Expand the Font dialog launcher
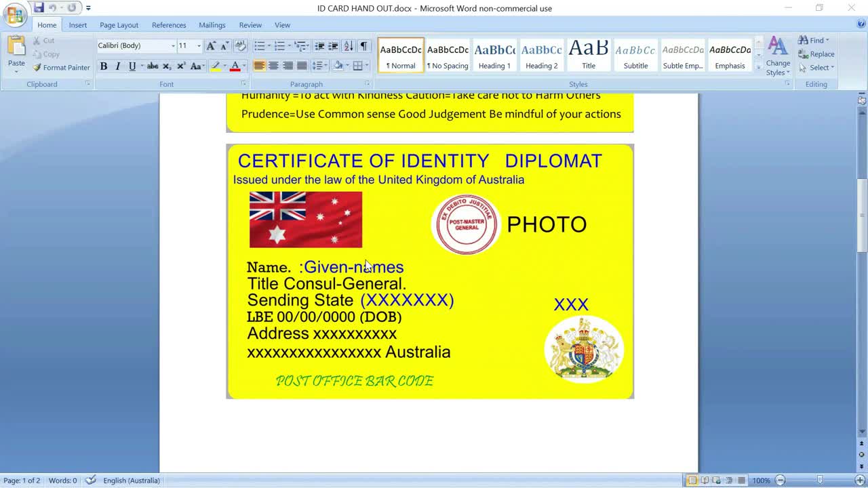Screen dimensions: 868x488 point(243,83)
